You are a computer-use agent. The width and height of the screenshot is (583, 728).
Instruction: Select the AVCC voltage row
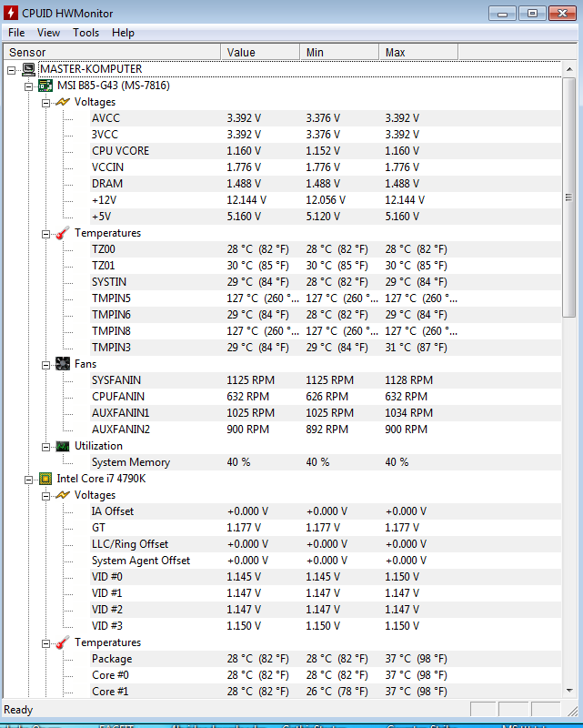(x=326, y=118)
